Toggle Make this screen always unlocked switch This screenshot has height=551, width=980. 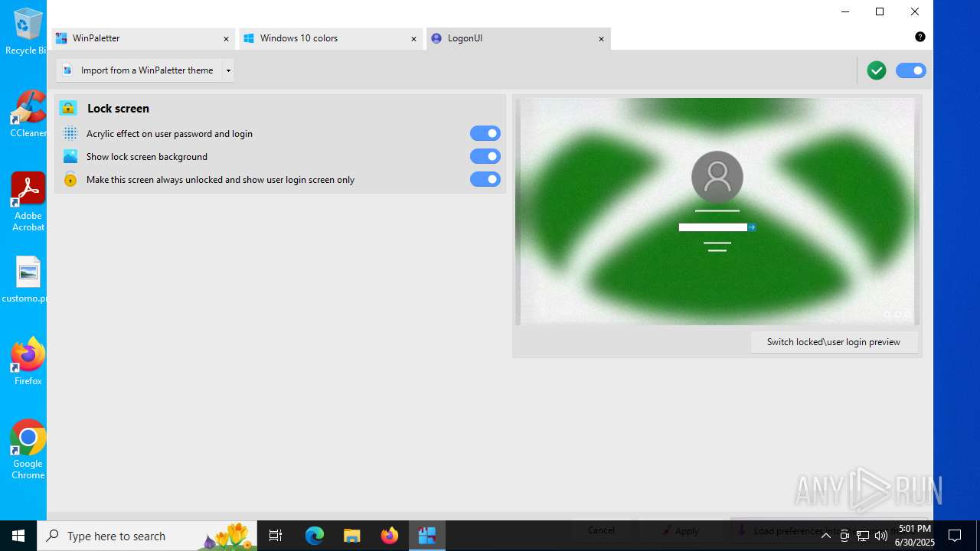click(x=485, y=179)
